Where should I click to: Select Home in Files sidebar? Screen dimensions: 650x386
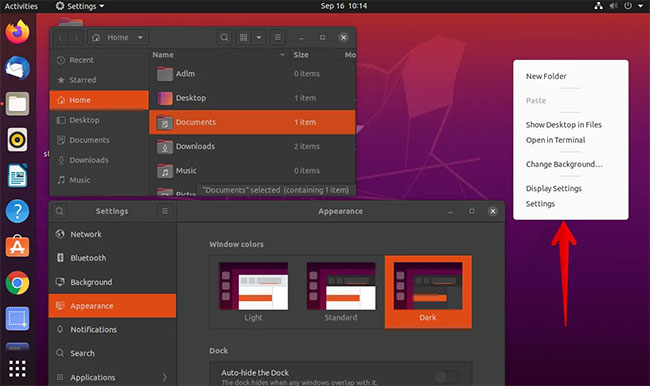[x=99, y=100]
